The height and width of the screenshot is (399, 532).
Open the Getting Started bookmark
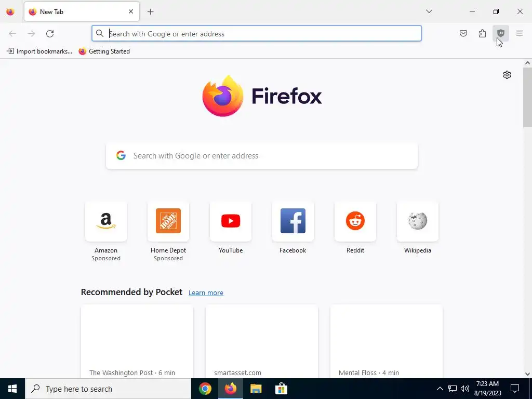(104, 51)
